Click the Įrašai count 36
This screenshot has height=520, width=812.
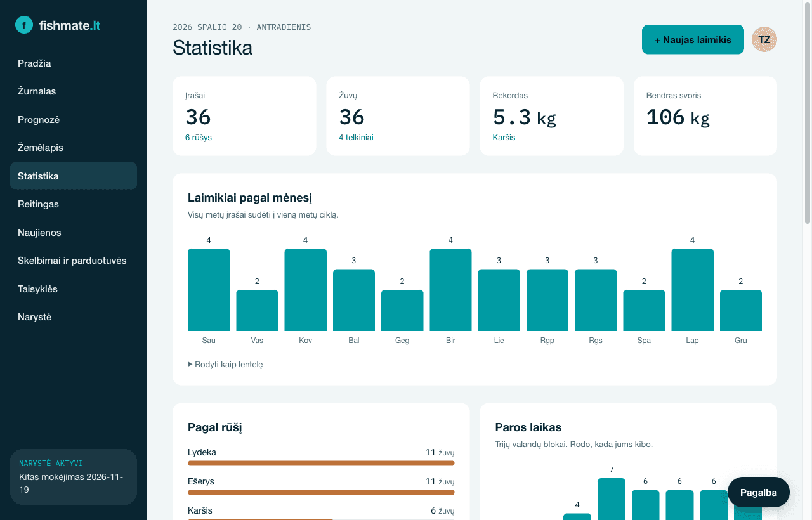pos(198,117)
